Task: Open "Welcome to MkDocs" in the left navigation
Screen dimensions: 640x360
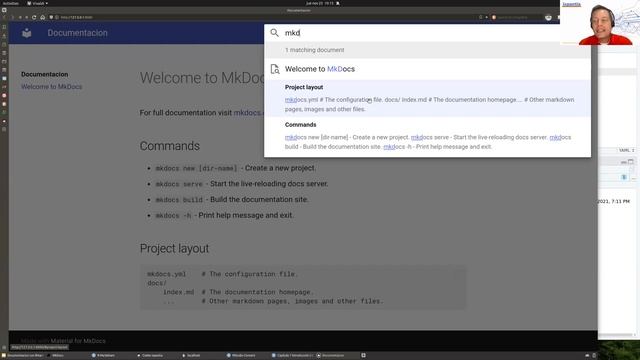Action: coord(51,87)
